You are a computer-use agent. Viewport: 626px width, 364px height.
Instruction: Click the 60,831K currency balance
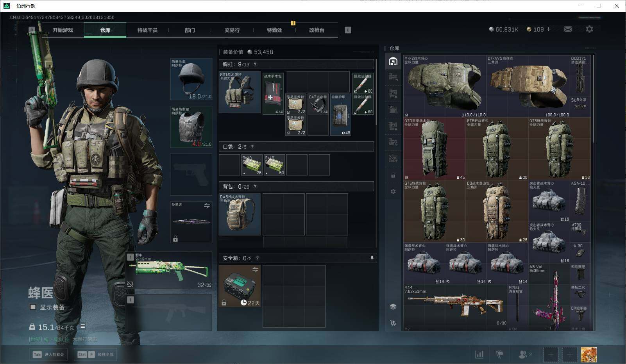(x=504, y=29)
